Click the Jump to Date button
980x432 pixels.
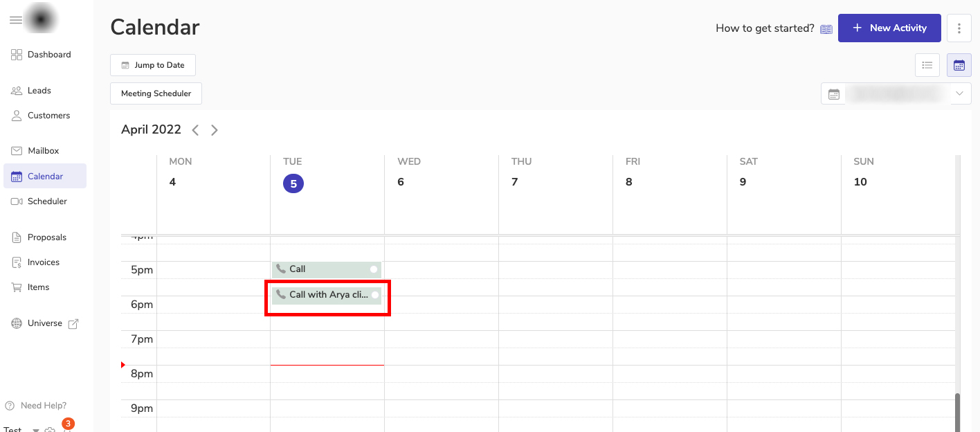coord(153,65)
